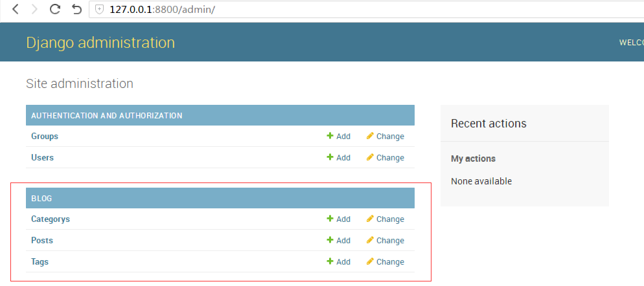The height and width of the screenshot is (286, 644).
Task: Open the Categorys model list
Action: [51, 219]
